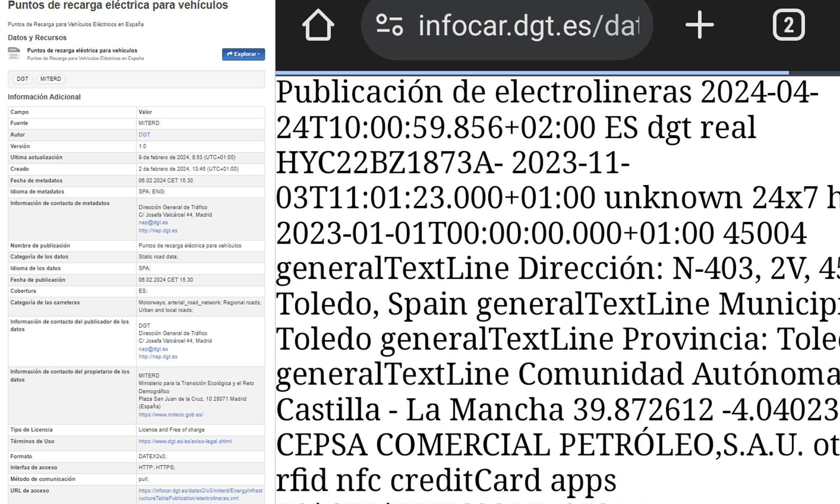Select the Formato value DATEX2v3
Image resolution: width=840 pixels, height=504 pixels.
click(x=152, y=457)
